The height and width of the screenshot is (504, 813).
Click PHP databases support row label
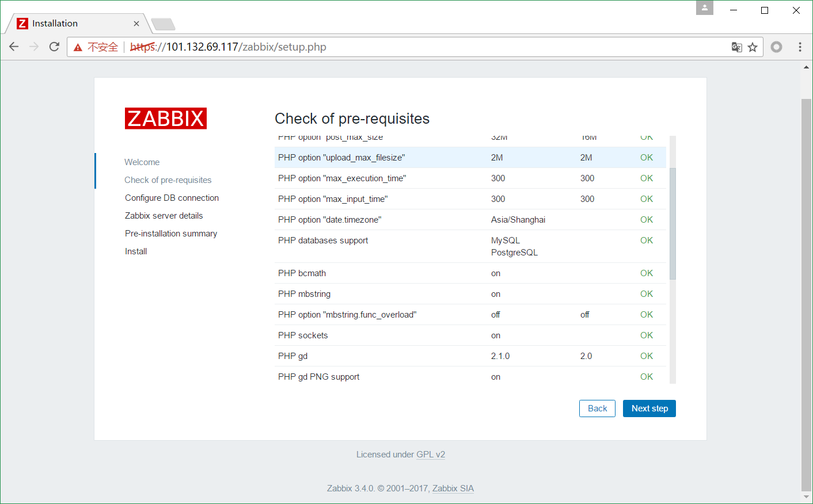(323, 240)
